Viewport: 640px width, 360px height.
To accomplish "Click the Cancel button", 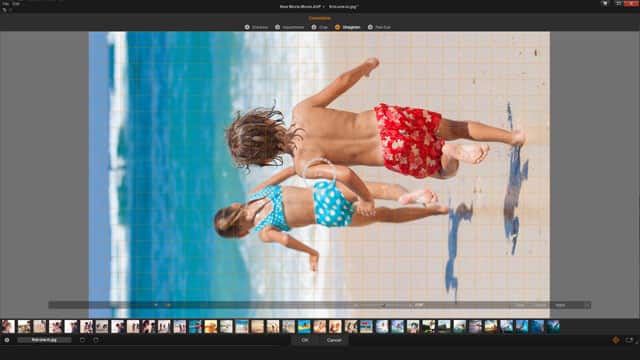I will [334, 340].
